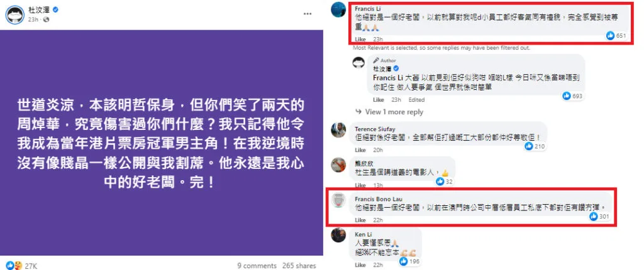Open 9 comments link
The height and width of the screenshot is (270, 644).
(x=257, y=266)
